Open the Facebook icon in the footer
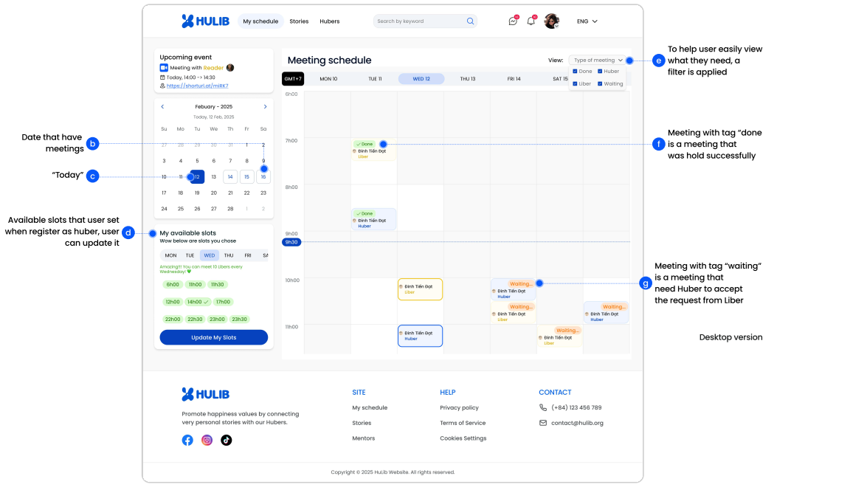 click(187, 440)
